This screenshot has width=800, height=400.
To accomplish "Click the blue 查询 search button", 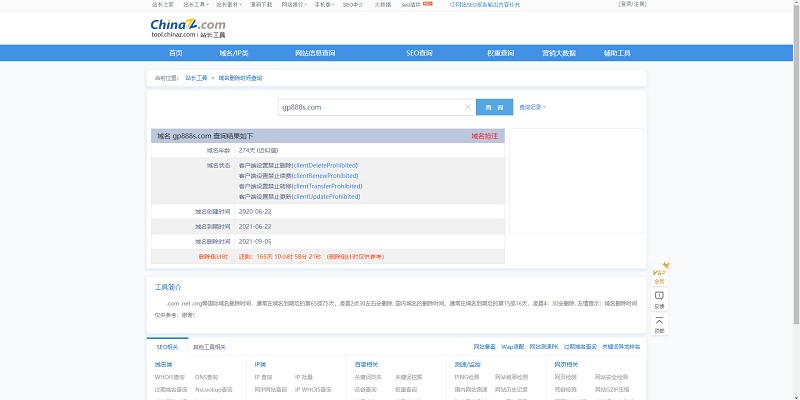I will point(494,107).
